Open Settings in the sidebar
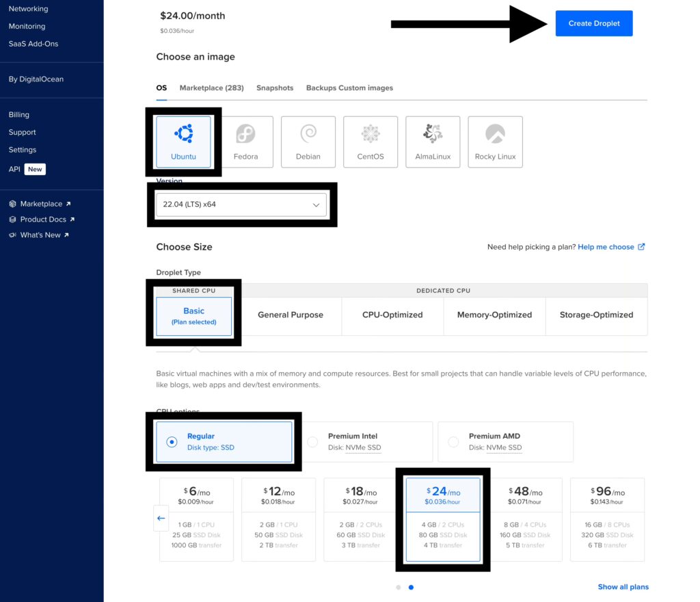The height and width of the screenshot is (602, 700). point(23,150)
